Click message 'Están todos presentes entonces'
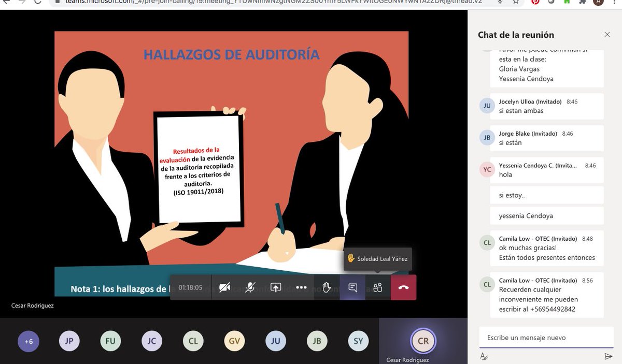Viewport: 622px width, 364px height. (x=547, y=257)
